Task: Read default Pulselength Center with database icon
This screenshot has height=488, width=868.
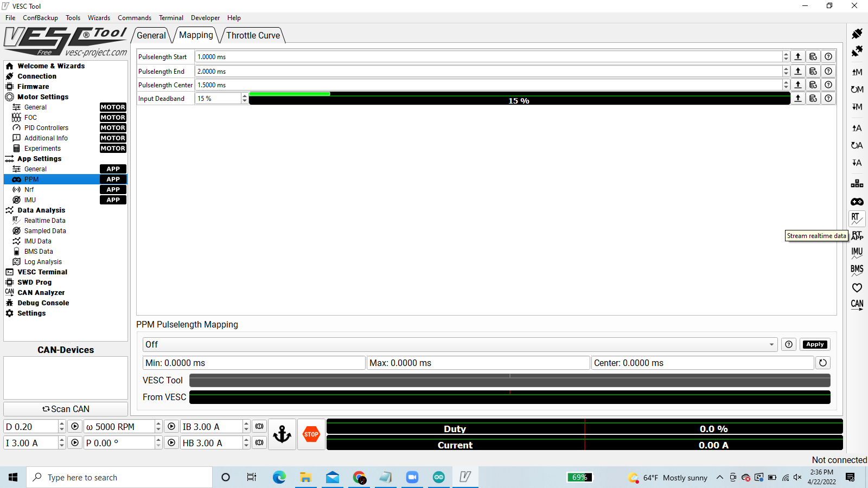Action: point(813,85)
